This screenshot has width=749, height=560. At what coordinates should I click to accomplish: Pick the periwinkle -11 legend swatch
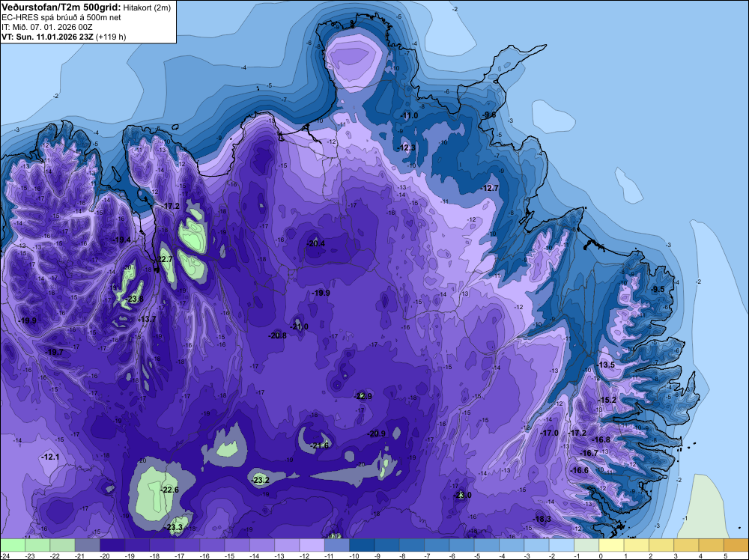click(x=337, y=545)
